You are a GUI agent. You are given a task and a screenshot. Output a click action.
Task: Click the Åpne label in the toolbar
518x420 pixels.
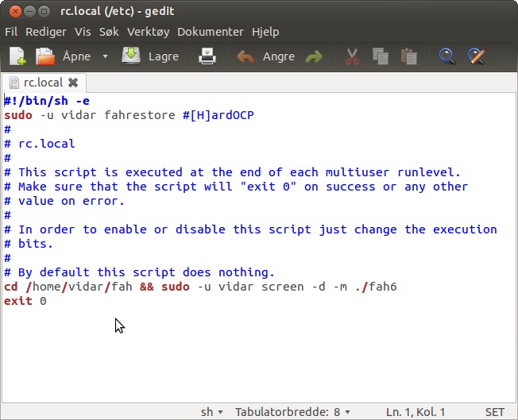click(76, 56)
